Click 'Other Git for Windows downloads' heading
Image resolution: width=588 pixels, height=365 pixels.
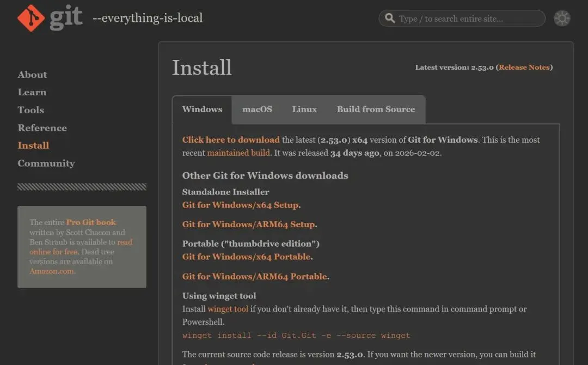coord(265,175)
